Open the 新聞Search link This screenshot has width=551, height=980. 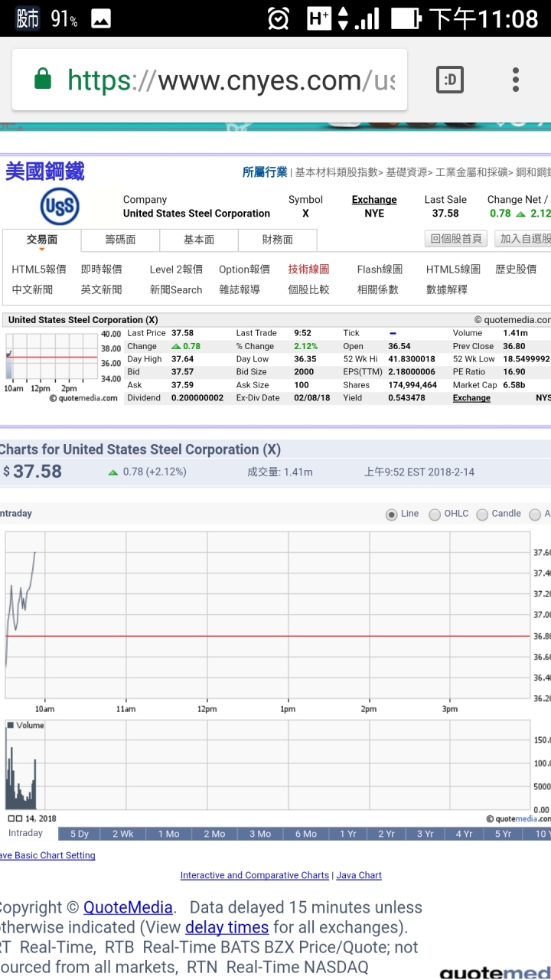(x=176, y=289)
